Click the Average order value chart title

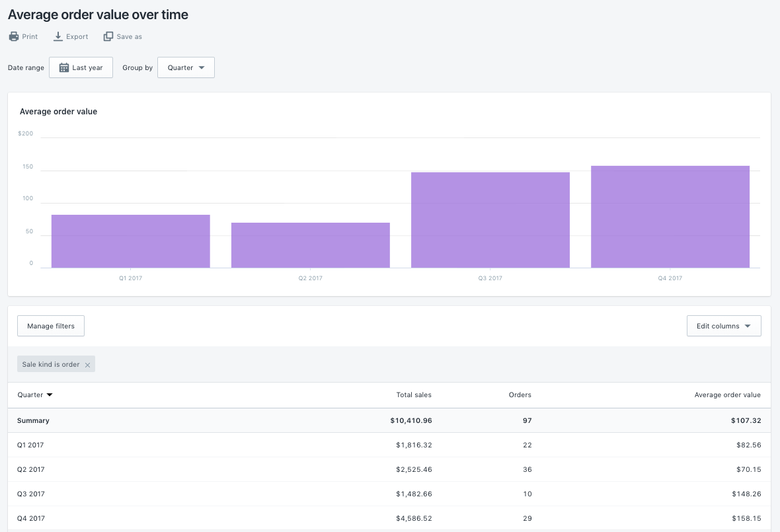point(58,112)
